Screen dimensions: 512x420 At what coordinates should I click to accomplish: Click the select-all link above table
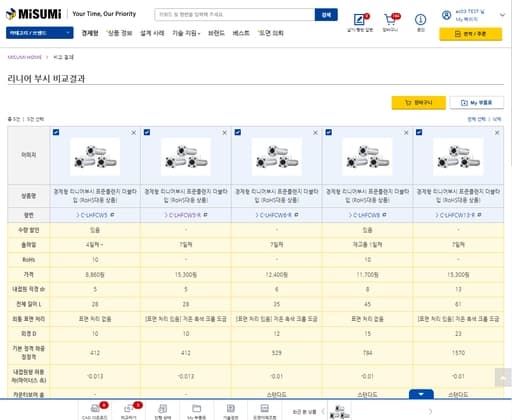[x=476, y=119]
